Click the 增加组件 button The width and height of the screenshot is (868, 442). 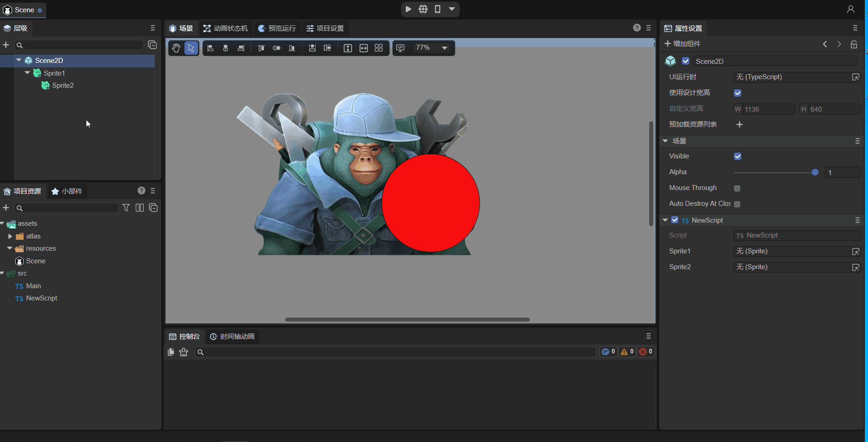[x=682, y=44]
